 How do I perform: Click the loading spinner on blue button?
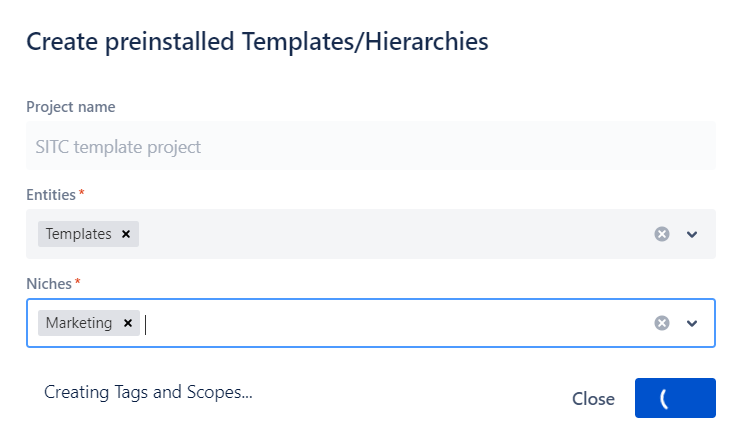pos(664,398)
